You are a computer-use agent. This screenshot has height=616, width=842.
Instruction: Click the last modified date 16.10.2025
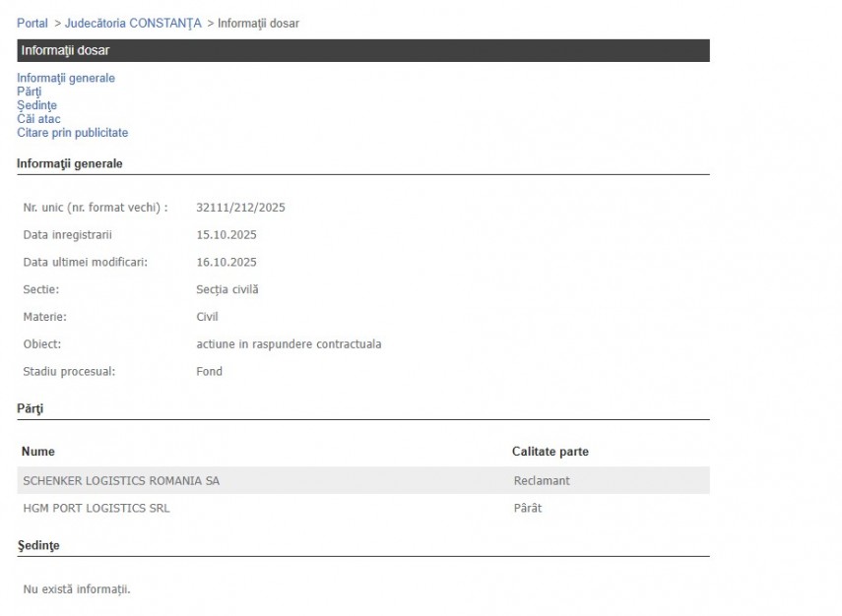tap(227, 263)
